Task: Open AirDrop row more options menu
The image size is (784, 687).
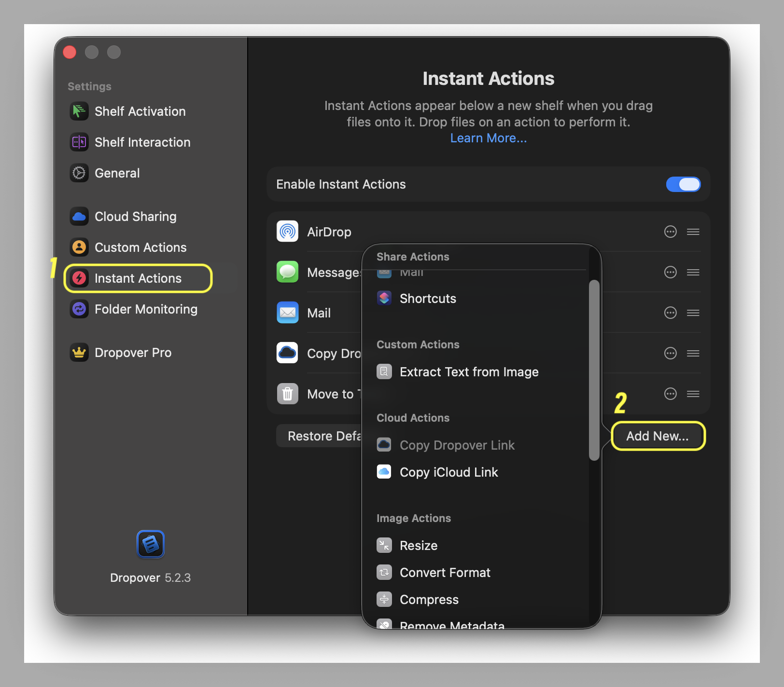Action: click(x=671, y=232)
